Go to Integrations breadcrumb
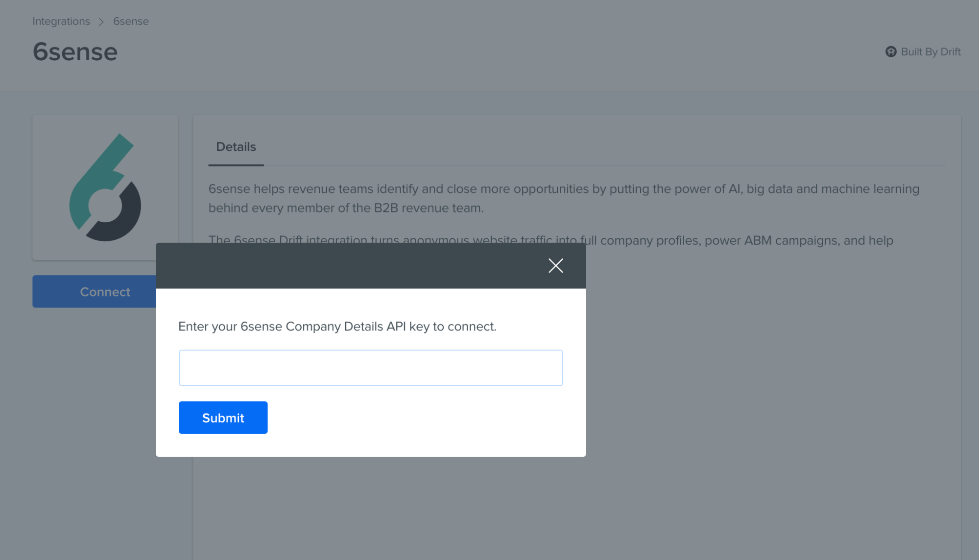This screenshot has width=979, height=560. [x=61, y=22]
